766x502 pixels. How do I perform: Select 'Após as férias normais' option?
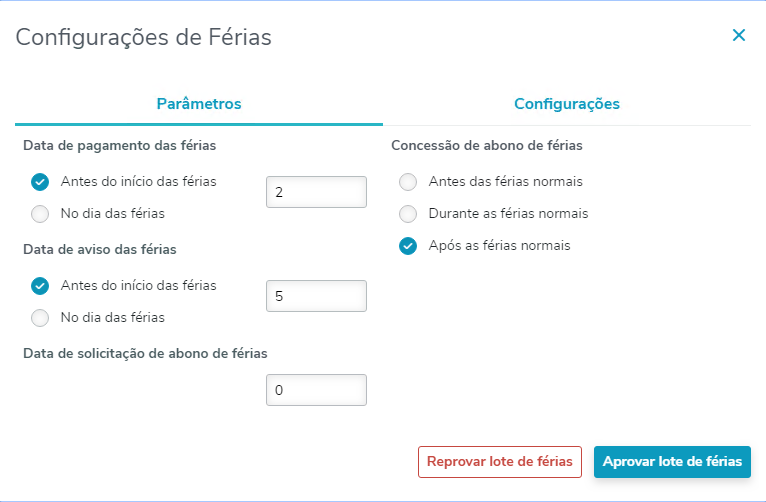point(408,246)
